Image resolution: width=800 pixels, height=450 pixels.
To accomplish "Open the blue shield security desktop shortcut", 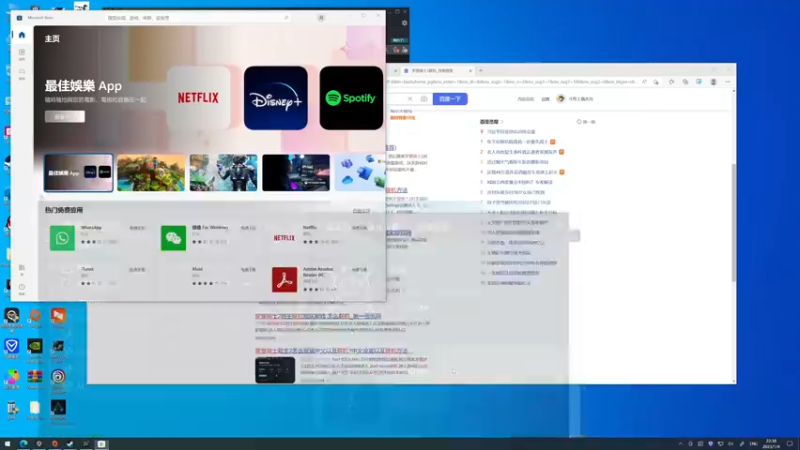I will click(11, 348).
